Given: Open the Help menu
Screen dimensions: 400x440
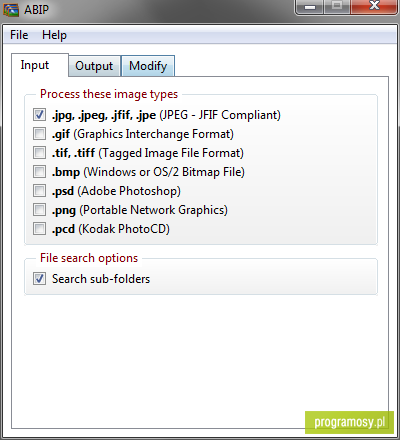Looking at the screenshot, I should (x=54, y=35).
